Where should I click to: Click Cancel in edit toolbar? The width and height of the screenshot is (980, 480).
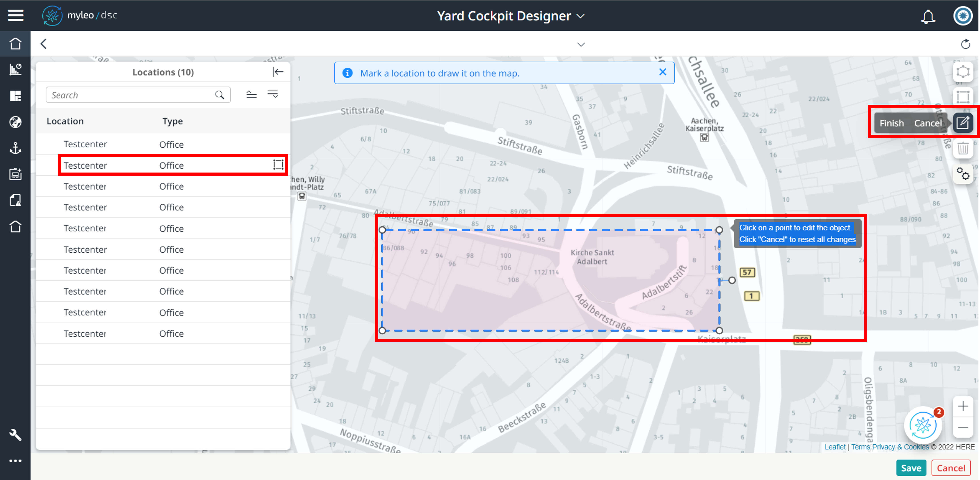tap(928, 123)
